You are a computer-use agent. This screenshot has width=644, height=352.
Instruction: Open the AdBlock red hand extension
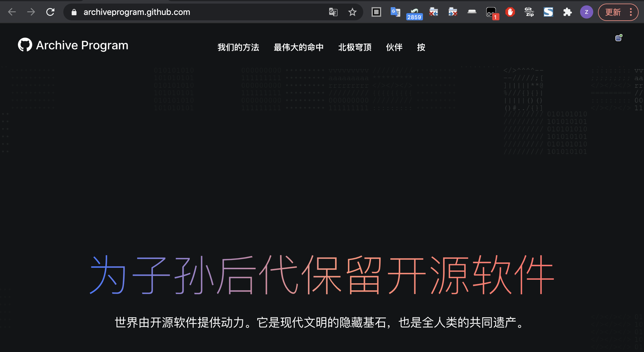510,12
